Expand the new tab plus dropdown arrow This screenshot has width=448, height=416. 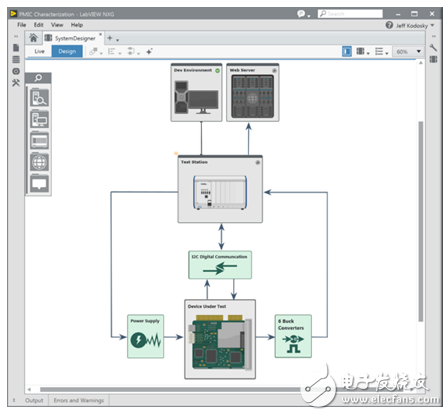tap(117, 40)
